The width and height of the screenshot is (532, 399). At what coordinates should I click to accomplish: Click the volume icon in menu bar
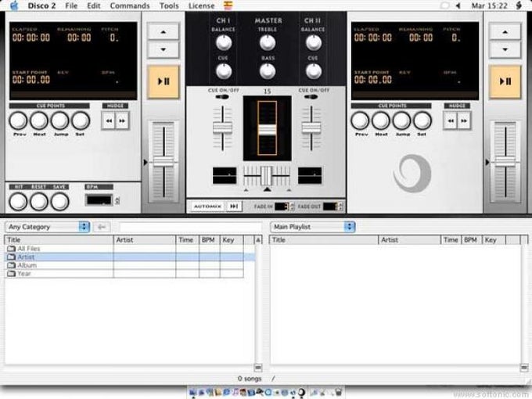tap(458, 5)
